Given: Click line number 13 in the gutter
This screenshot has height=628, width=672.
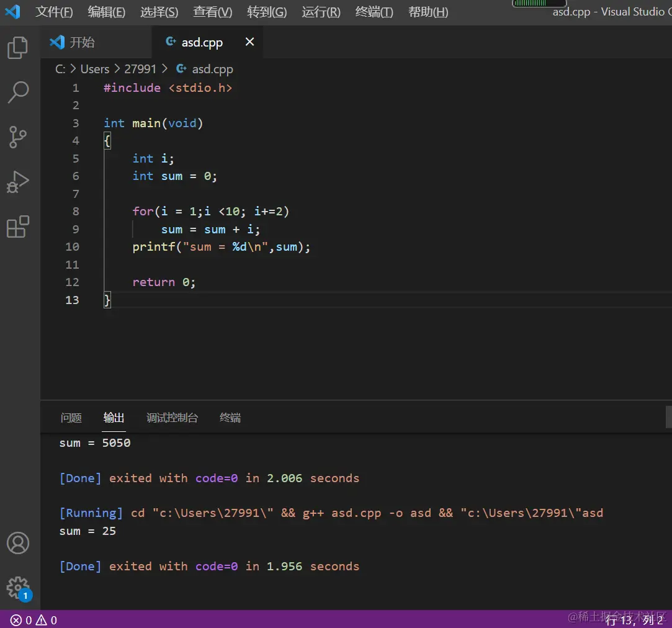Looking at the screenshot, I should (x=72, y=300).
